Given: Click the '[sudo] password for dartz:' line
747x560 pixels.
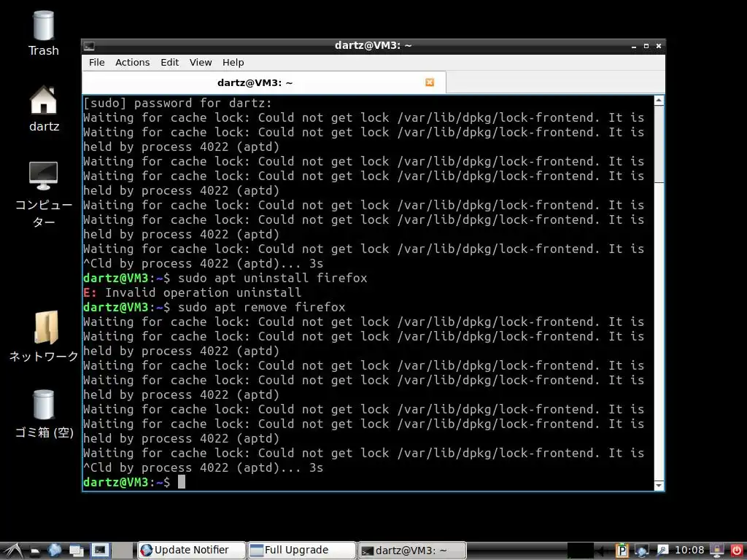Looking at the screenshot, I should pos(177,103).
